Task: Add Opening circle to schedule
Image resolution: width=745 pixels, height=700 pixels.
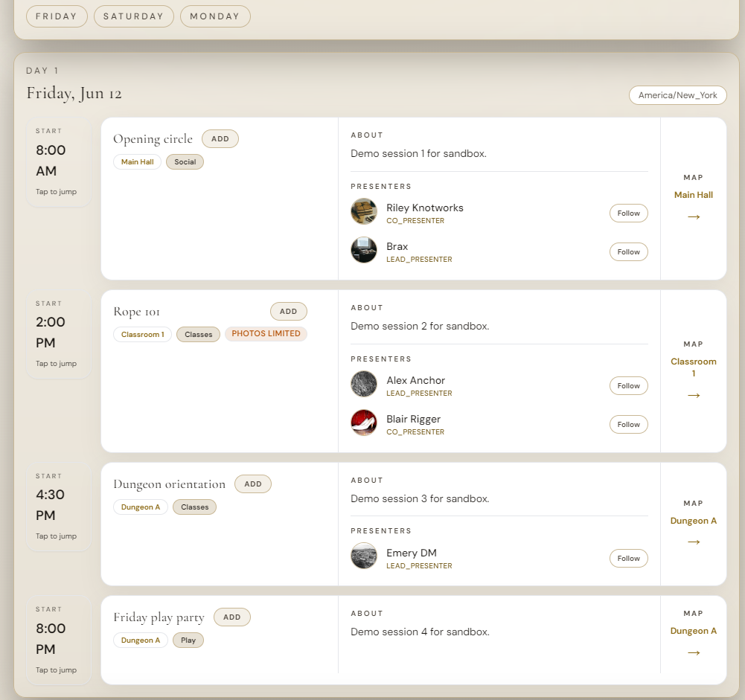Action: tap(220, 138)
